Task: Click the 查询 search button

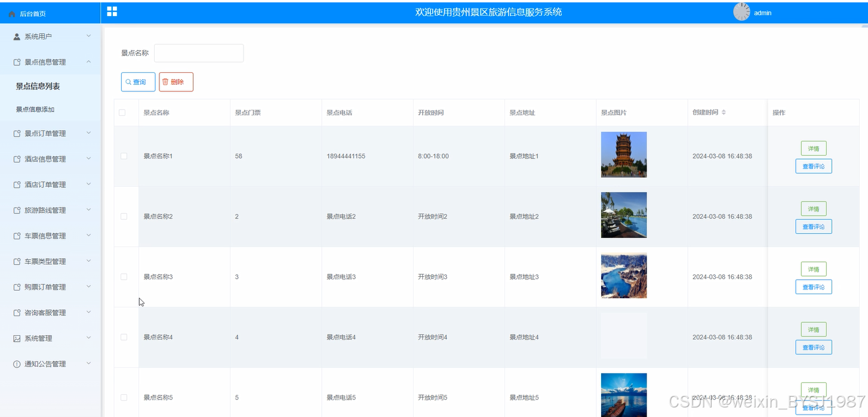Action: coord(138,82)
